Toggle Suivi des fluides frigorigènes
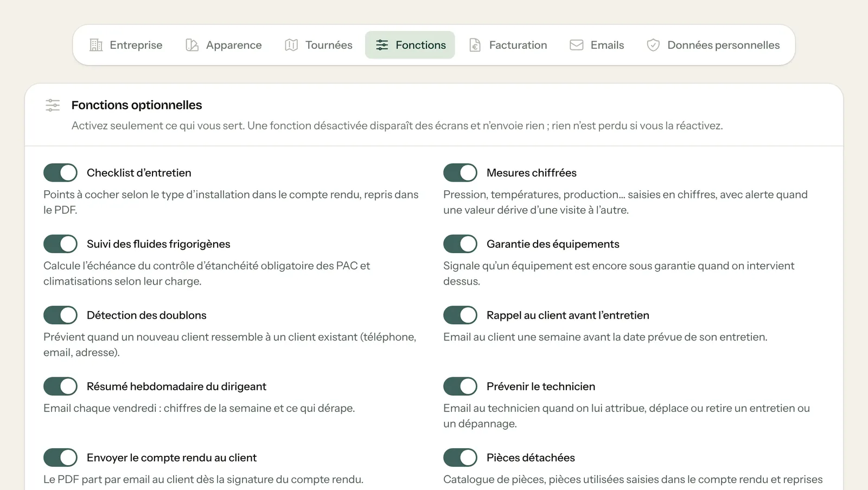The image size is (868, 490). (x=60, y=244)
